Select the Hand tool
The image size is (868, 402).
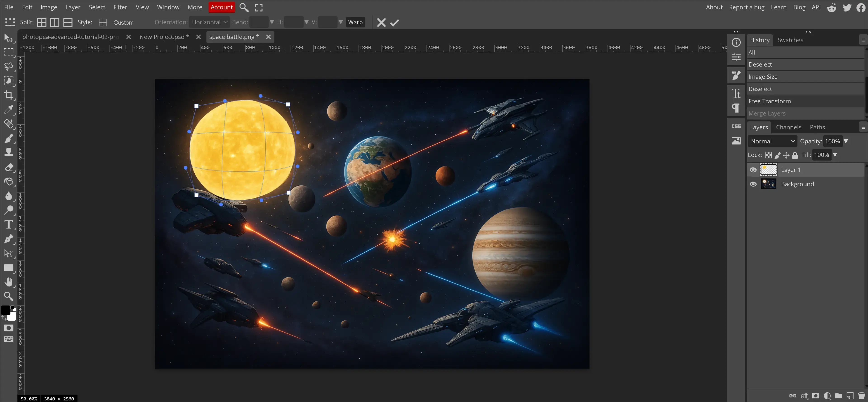click(x=8, y=282)
